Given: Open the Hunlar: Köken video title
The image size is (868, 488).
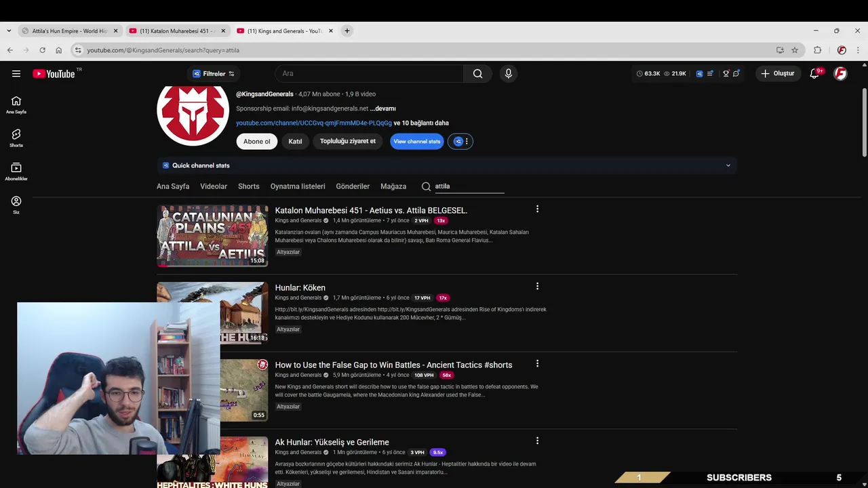Looking at the screenshot, I should [300, 288].
